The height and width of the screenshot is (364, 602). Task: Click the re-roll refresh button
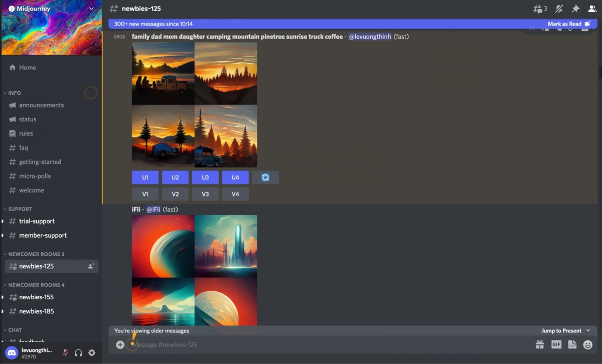pos(265,177)
